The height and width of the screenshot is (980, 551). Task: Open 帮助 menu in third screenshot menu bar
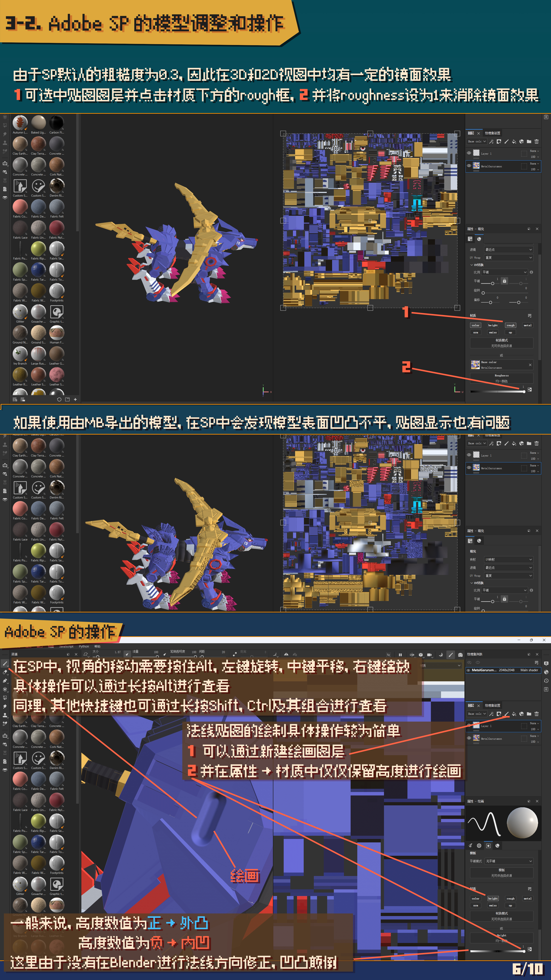97,647
